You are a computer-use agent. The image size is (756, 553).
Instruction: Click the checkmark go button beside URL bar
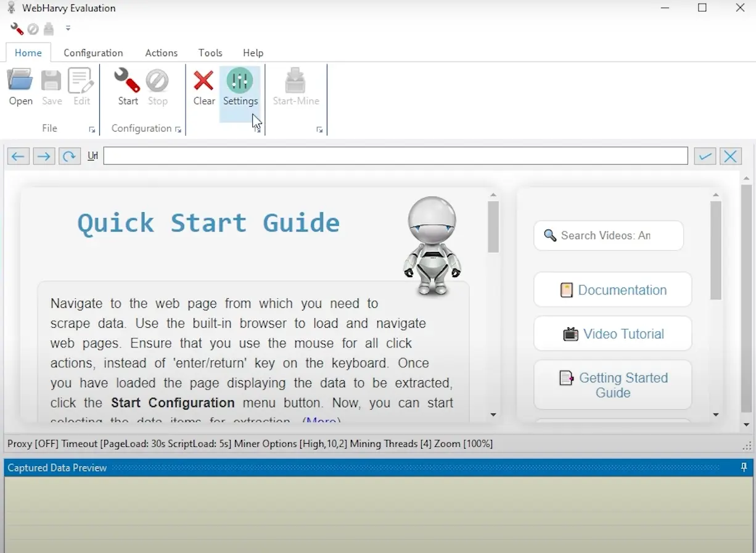click(x=704, y=156)
